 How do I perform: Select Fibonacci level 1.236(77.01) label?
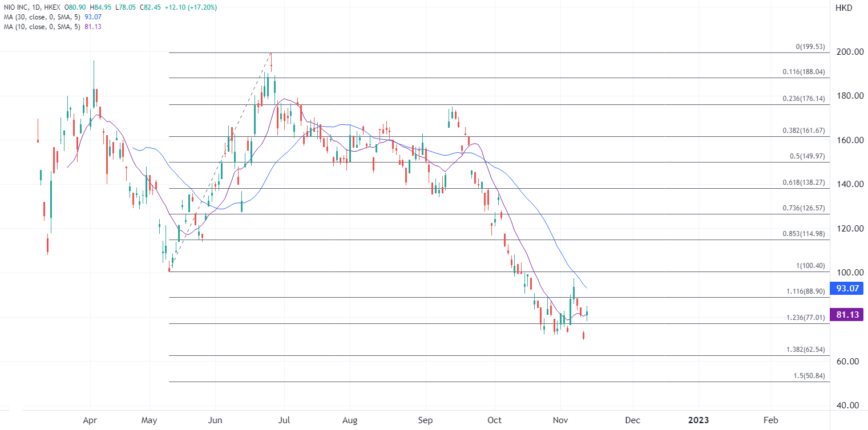coord(805,318)
